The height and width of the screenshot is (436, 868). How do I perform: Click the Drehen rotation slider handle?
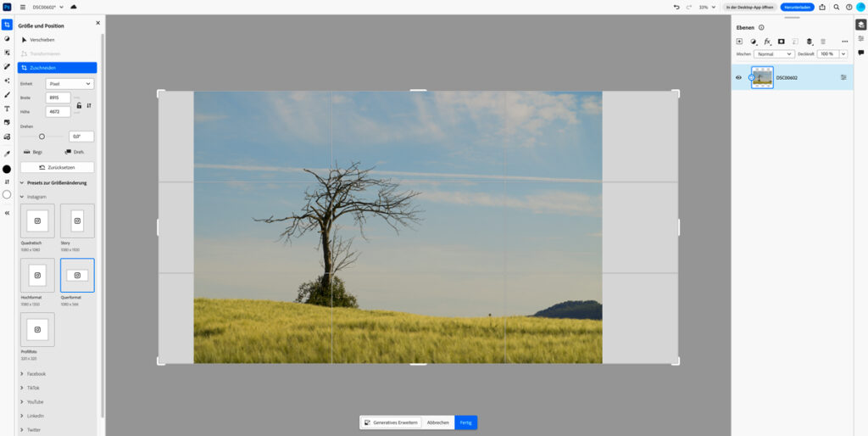42,137
